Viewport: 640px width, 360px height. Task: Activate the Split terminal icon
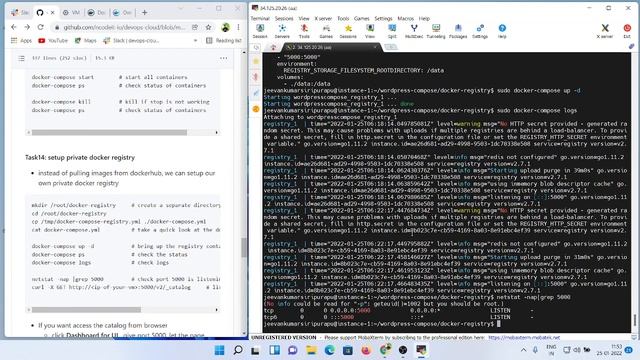[x=392, y=31]
